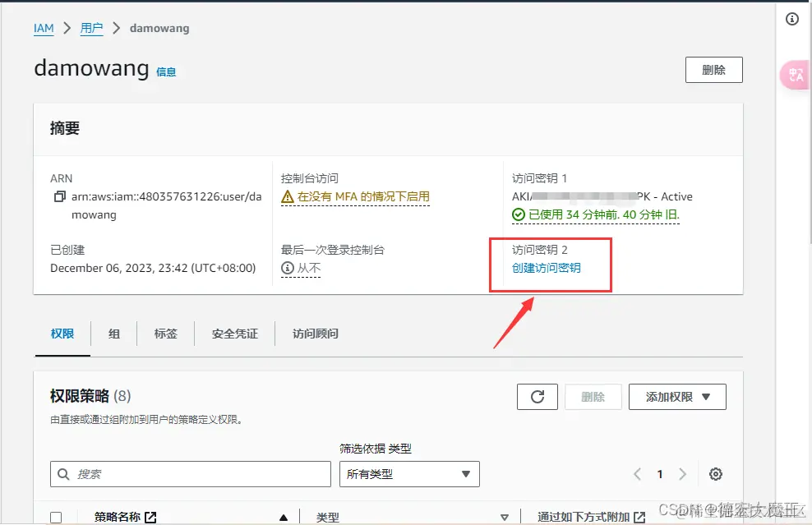The width and height of the screenshot is (812, 525).
Task: Open table settings gear icon
Action: [x=716, y=474]
